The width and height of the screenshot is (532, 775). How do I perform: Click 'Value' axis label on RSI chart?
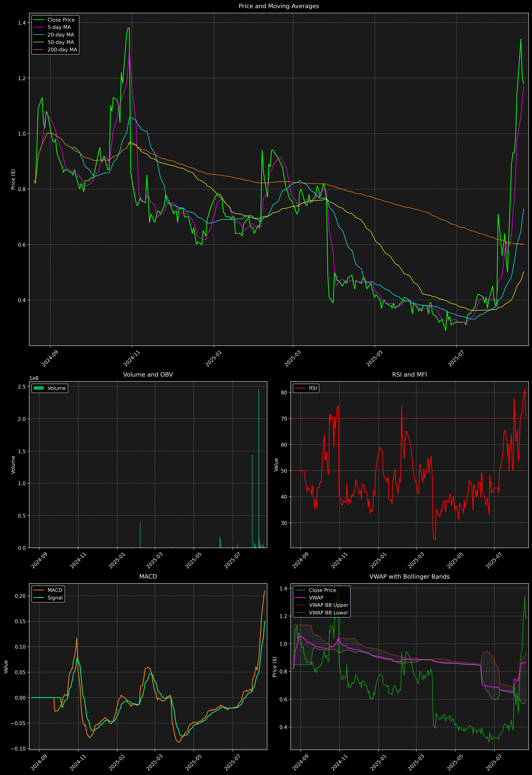(276, 464)
